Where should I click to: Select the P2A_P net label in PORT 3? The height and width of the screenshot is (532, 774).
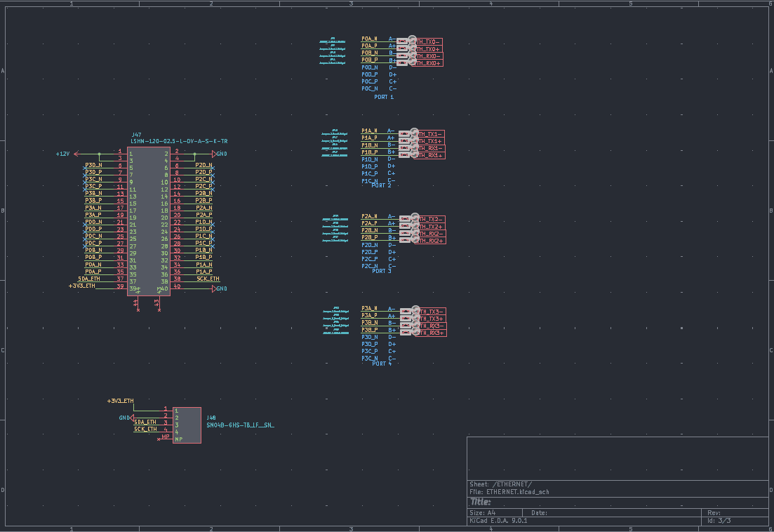click(369, 223)
